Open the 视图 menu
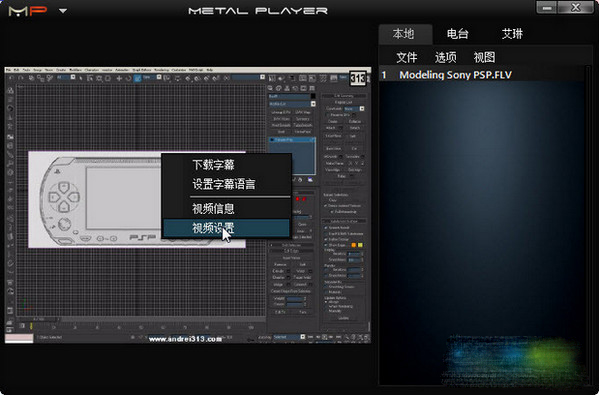 click(484, 57)
